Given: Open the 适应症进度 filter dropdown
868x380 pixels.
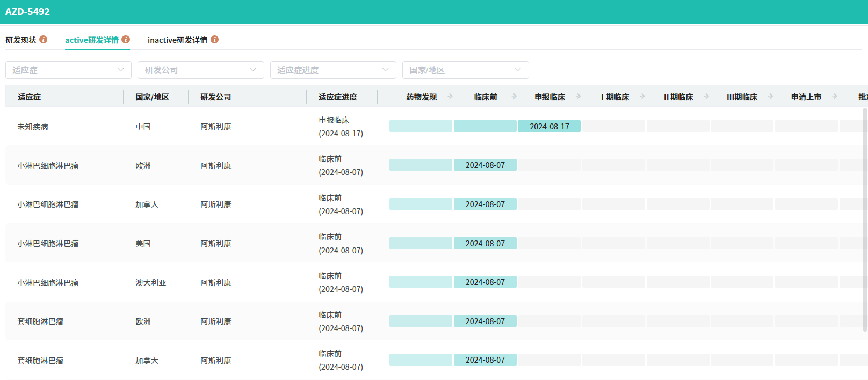Looking at the screenshot, I should coord(333,70).
